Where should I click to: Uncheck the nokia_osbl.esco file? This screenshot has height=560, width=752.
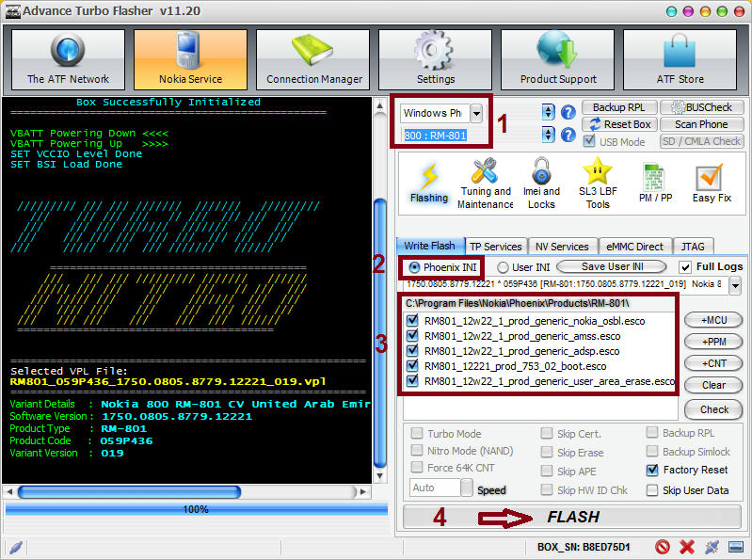click(412, 320)
